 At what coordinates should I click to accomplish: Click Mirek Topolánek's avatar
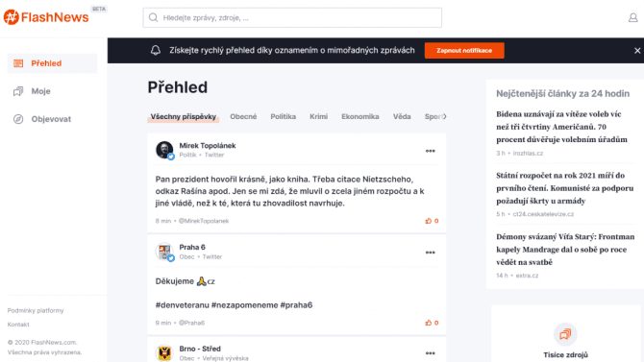[x=164, y=150]
